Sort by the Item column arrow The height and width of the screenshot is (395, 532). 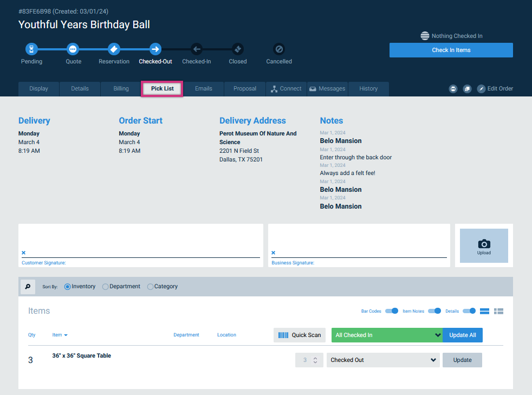tap(66, 335)
